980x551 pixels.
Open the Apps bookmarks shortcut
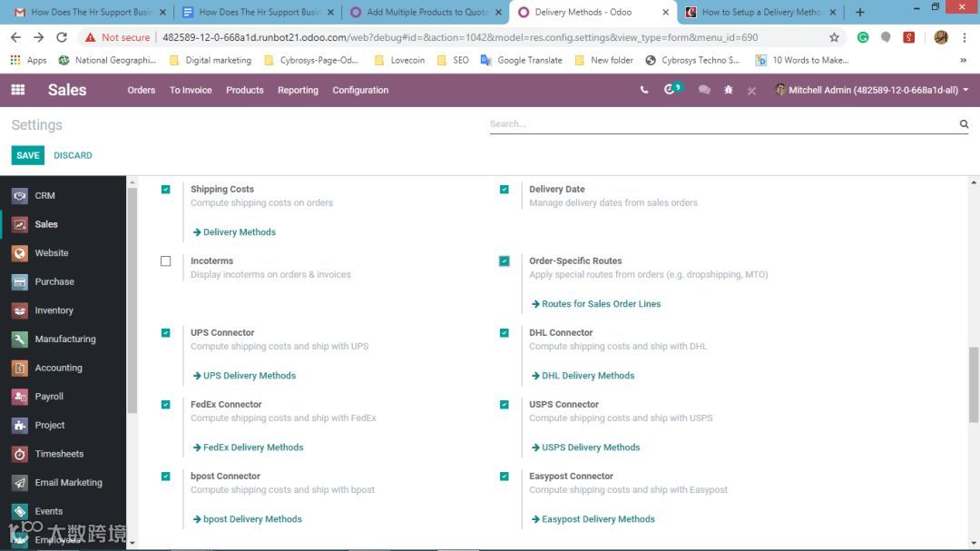pyautogui.click(x=29, y=61)
